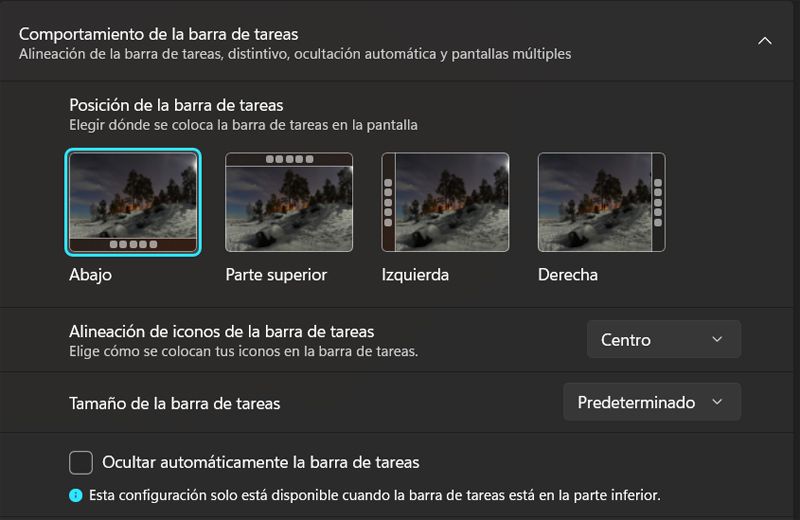The width and height of the screenshot is (800, 520).
Task: Click the Posición de la barra de tareas label
Action: pos(176,105)
